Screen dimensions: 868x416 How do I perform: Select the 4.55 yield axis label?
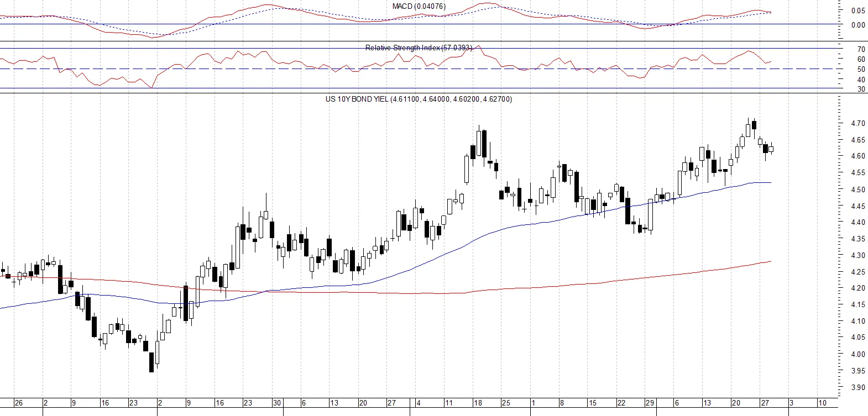pos(858,173)
